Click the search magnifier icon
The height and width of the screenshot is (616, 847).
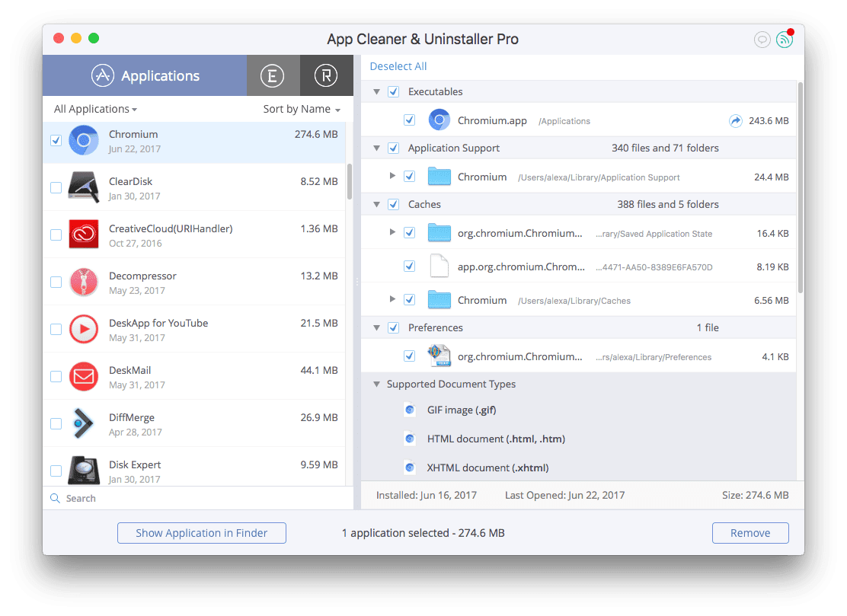[x=55, y=498]
